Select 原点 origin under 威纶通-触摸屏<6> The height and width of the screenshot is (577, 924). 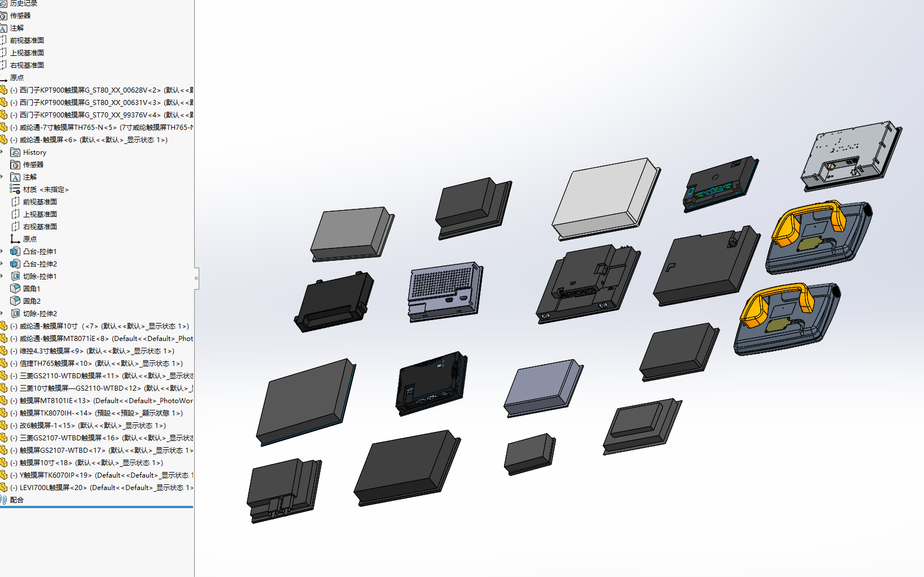point(30,239)
